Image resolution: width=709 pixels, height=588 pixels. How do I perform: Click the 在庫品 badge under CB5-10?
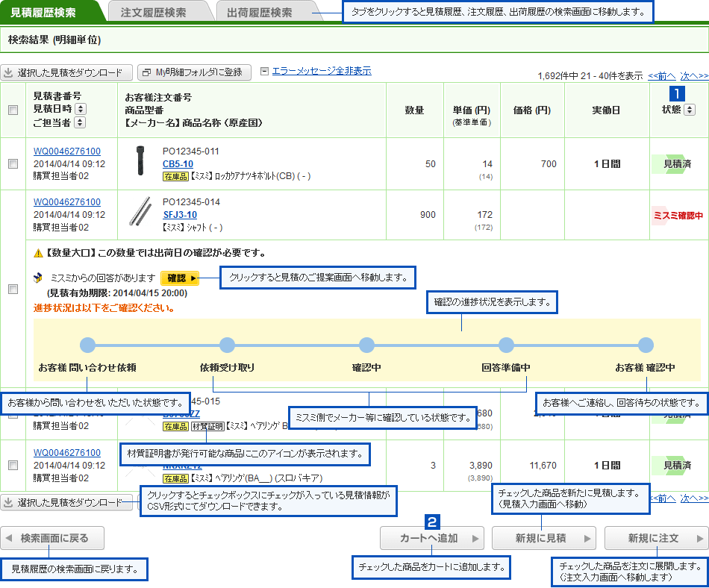pos(175,177)
